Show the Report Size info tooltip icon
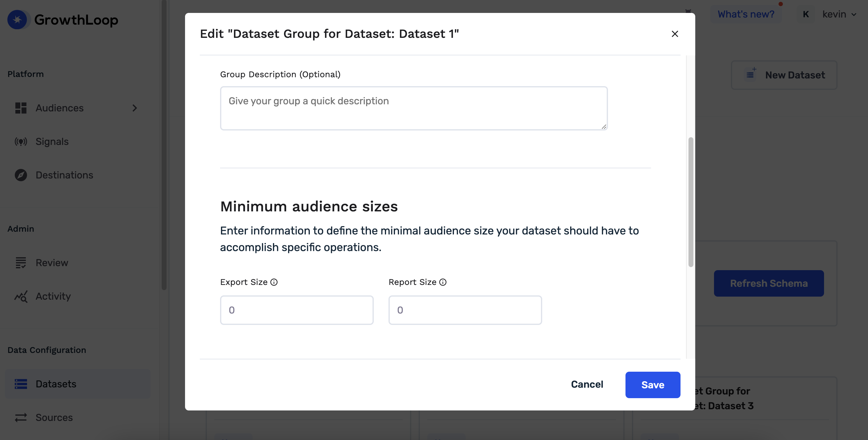868x440 pixels. pyautogui.click(x=443, y=282)
